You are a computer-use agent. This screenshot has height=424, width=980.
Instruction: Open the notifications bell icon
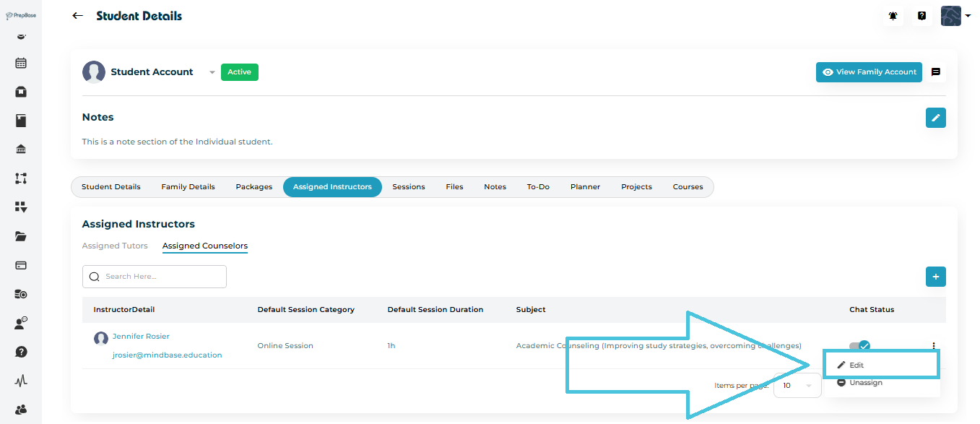(893, 16)
